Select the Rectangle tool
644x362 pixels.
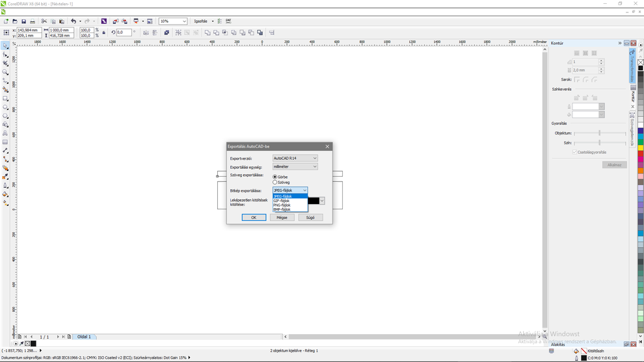[x=5, y=99]
